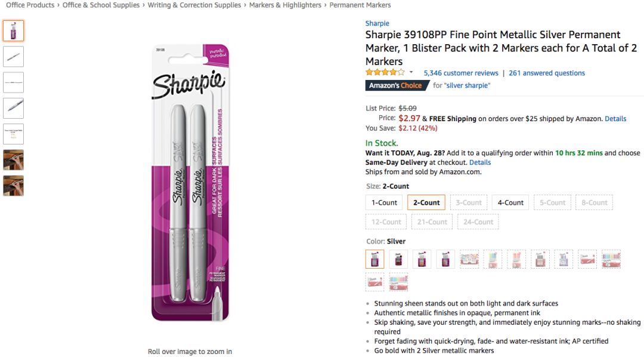
Task: Click the four-star rating icons
Action: [385, 73]
